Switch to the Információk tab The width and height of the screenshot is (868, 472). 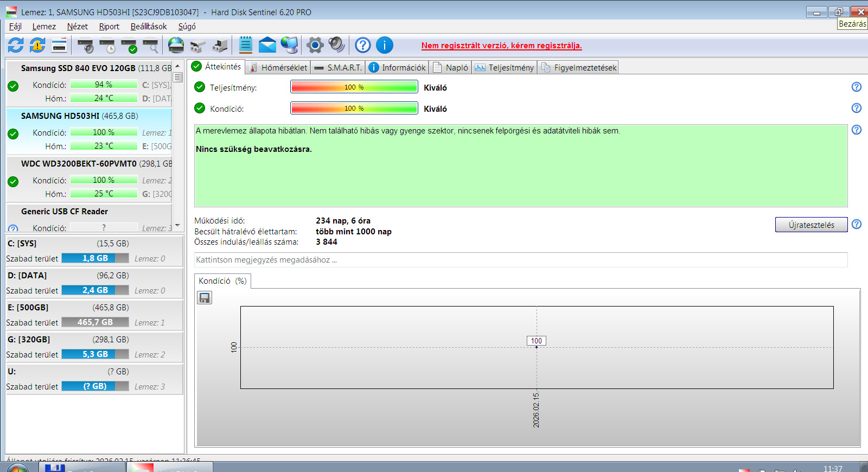(398, 67)
